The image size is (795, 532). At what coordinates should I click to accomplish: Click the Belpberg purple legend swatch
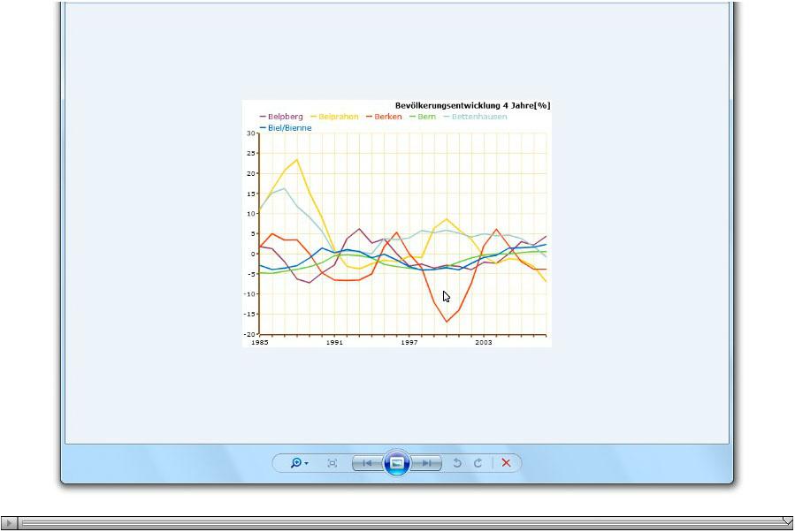(263, 117)
